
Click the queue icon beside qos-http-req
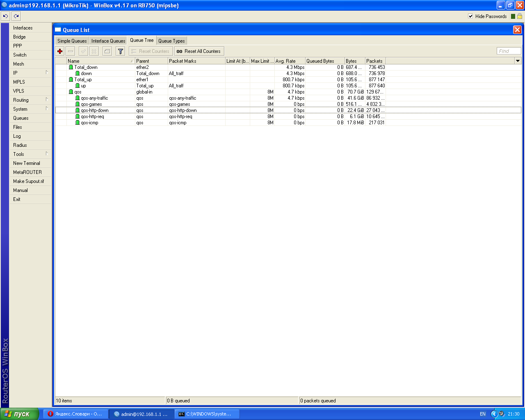[78, 116]
